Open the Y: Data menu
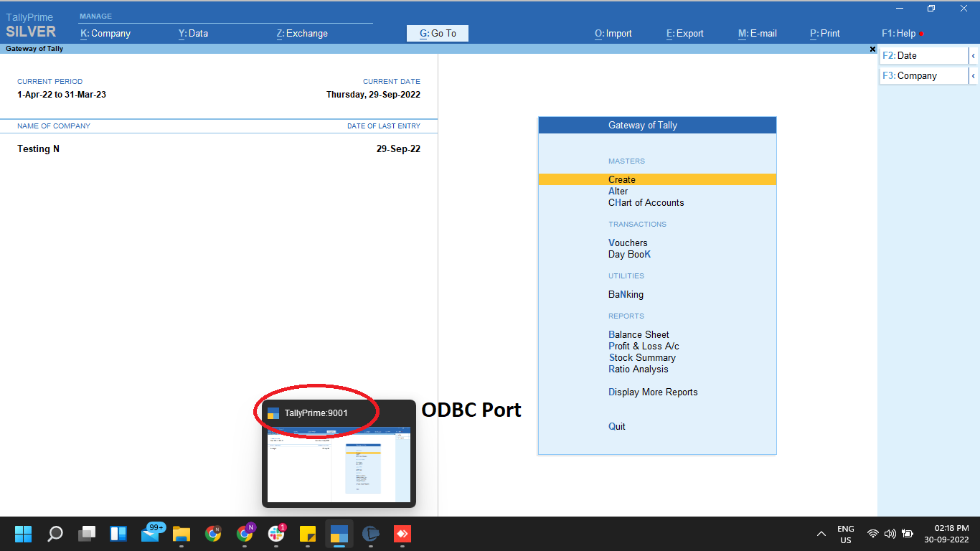Screen dimensions: 980x551 coord(193,33)
